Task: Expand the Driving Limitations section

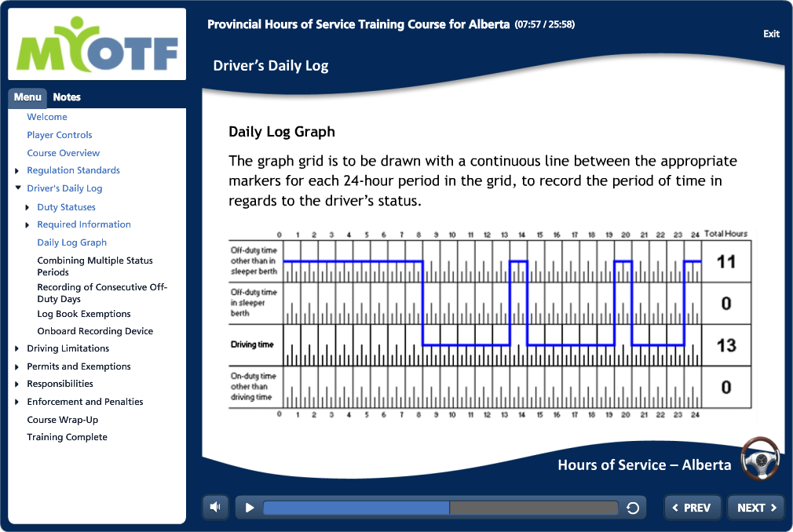Action: [x=16, y=348]
